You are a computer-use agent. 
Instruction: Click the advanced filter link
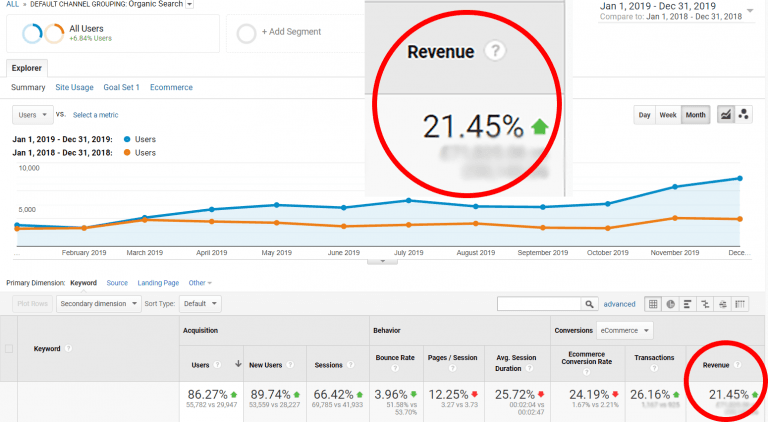[x=619, y=304]
